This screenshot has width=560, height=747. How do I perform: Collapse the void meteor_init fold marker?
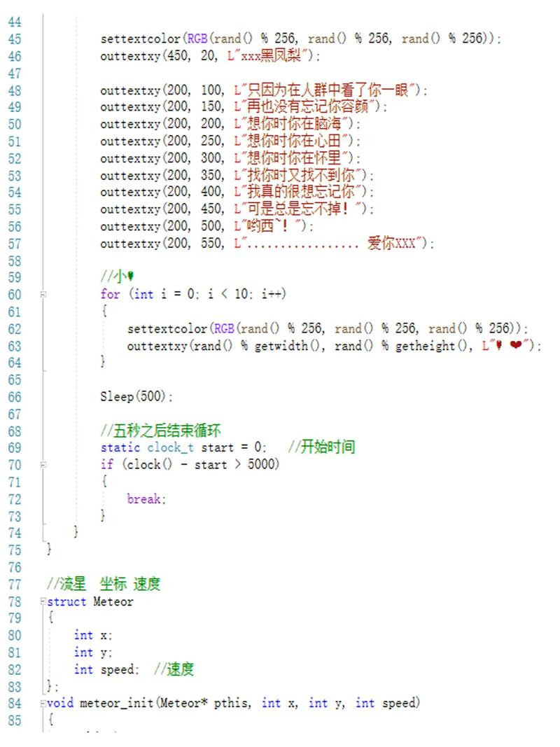[43, 703]
